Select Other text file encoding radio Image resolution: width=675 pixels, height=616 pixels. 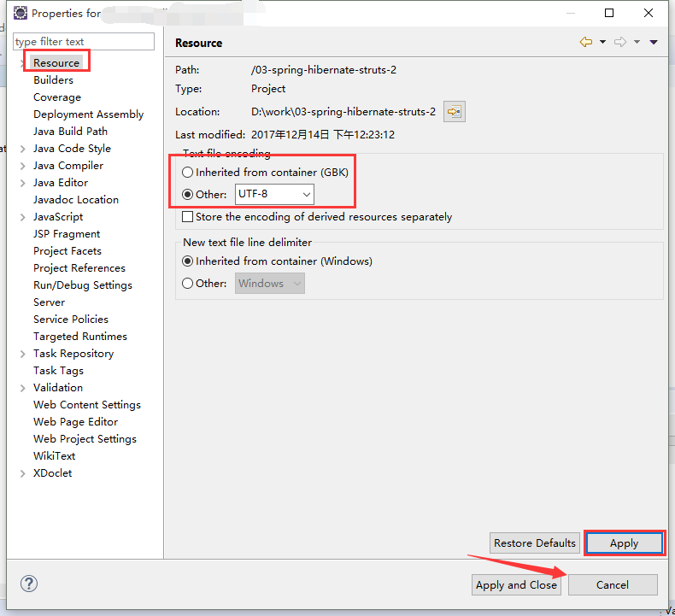[188, 195]
